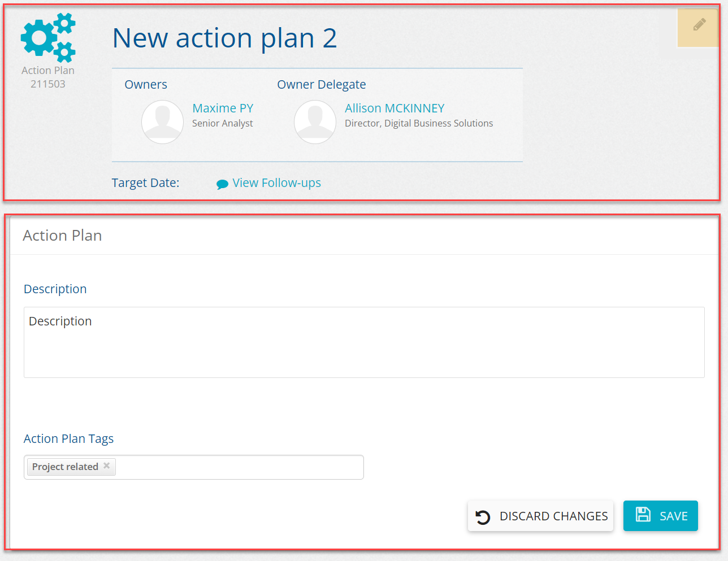728x561 pixels.
Task: Open the Maxime PY name link
Action: [223, 108]
